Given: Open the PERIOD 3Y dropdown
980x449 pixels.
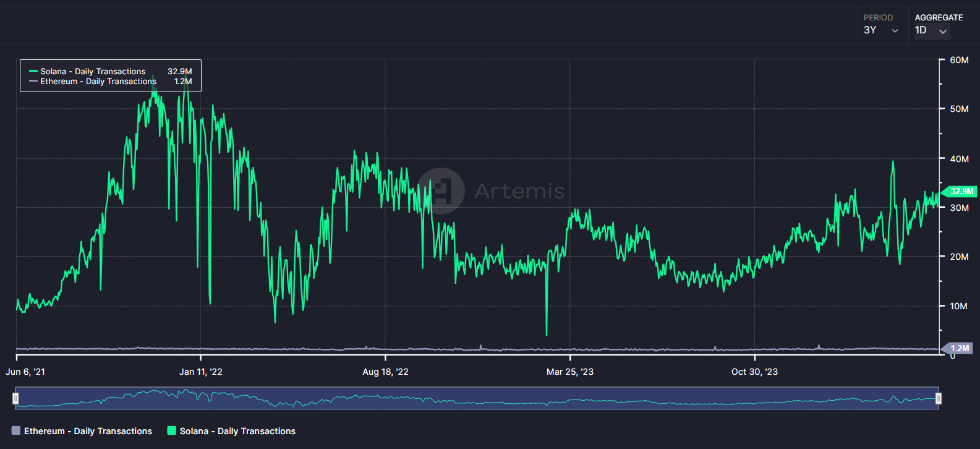Looking at the screenshot, I should (x=882, y=30).
